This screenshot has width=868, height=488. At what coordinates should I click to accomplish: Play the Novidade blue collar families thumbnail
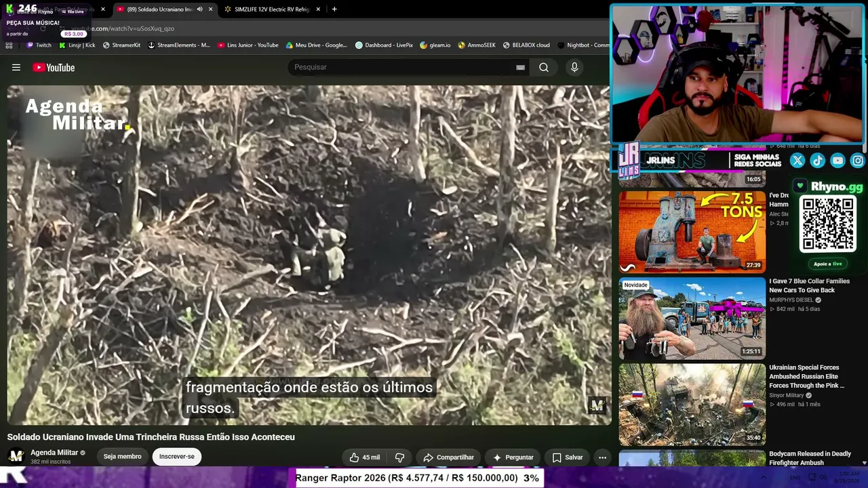coord(692,318)
